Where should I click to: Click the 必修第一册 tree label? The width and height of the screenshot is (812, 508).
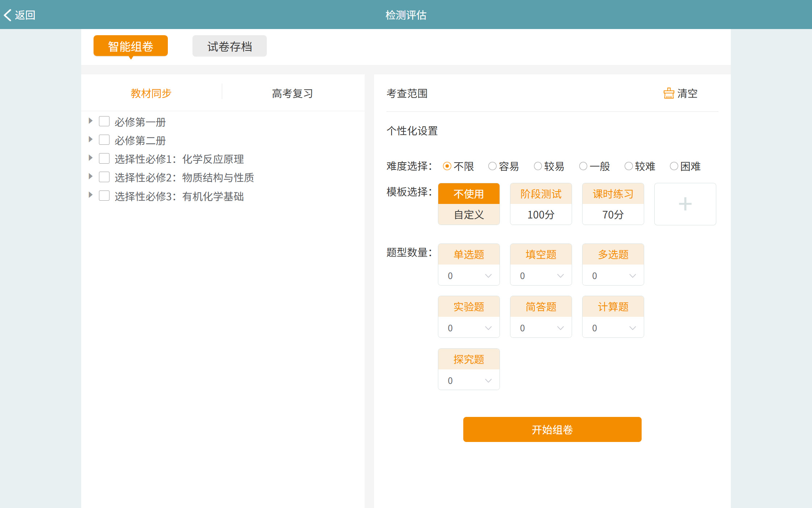(x=140, y=122)
